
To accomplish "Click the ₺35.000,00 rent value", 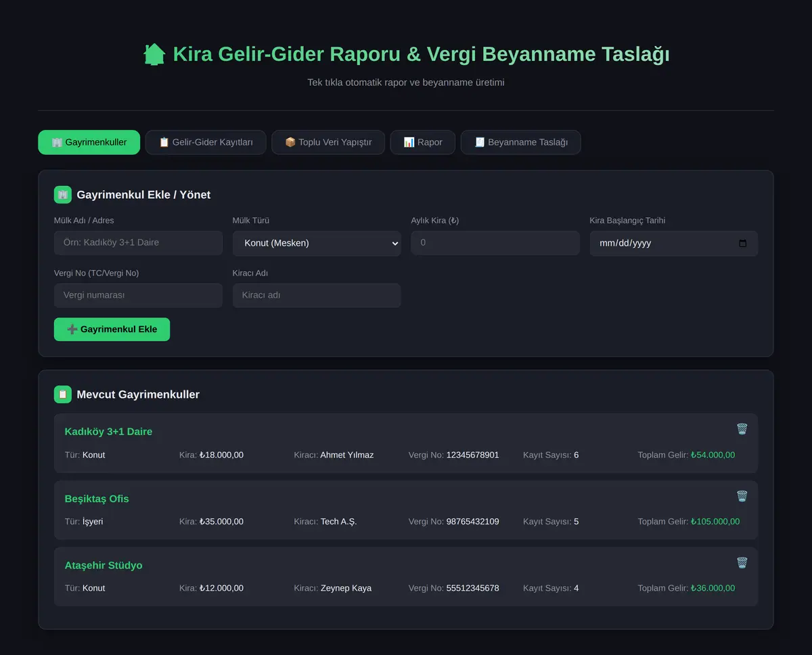I will click(221, 522).
